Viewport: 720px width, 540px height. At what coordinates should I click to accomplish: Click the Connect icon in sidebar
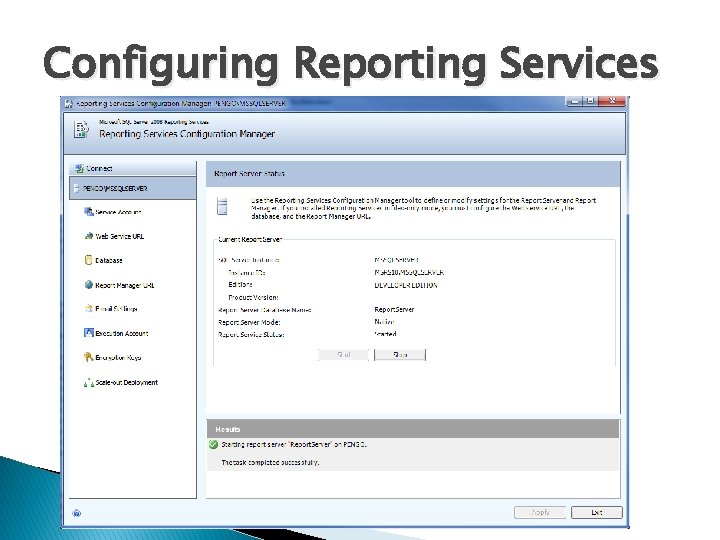(x=79, y=169)
